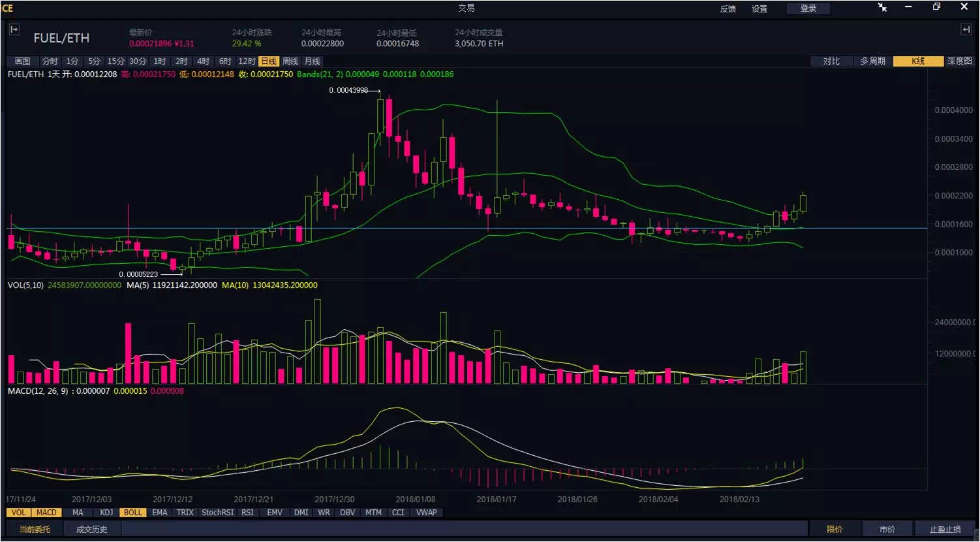The image size is (980, 542).
Task: Switch to 15分 timeframe
Action: [116, 61]
